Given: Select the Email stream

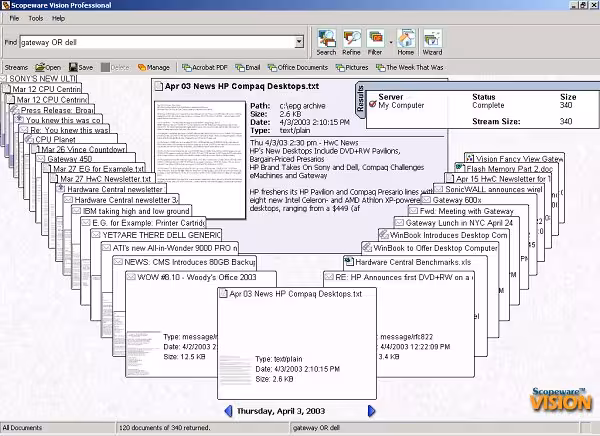Looking at the screenshot, I should (x=248, y=67).
